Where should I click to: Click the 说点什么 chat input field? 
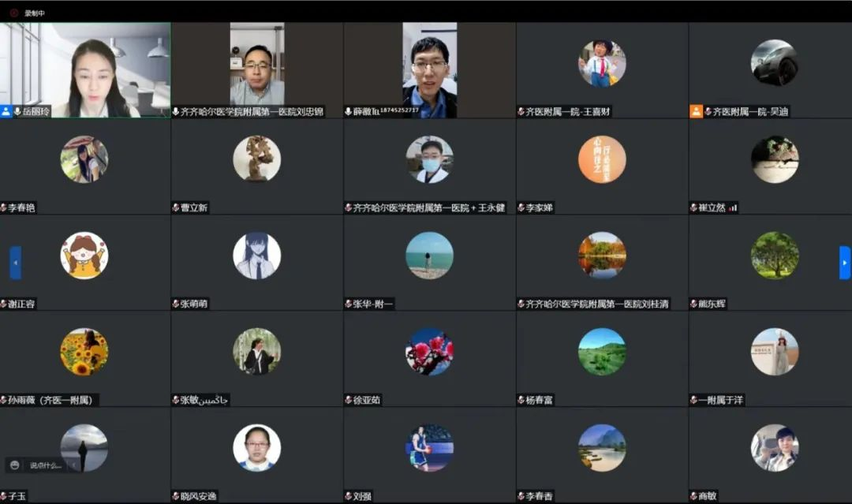pyautogui.click(x=46, y=465)
